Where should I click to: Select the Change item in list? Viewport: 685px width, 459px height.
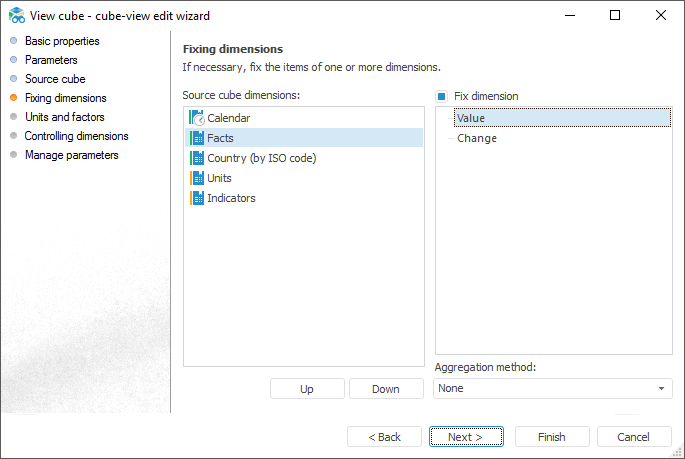coord(477,138)
